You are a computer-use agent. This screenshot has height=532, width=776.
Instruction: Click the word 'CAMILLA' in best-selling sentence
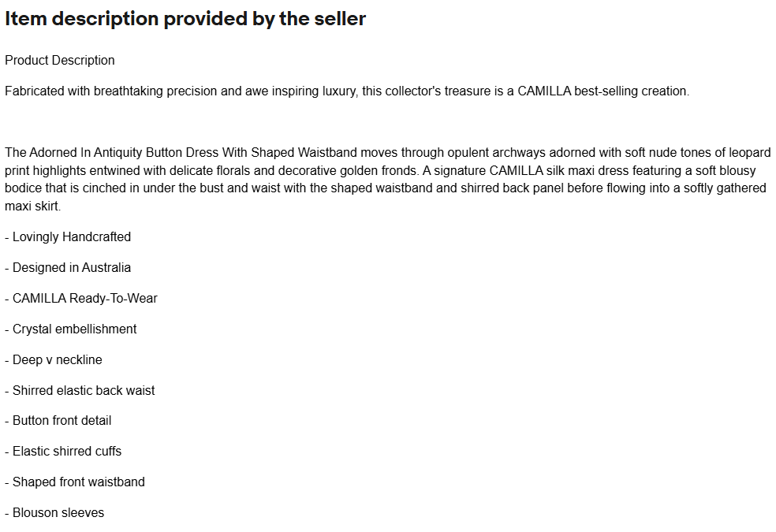pos(544,91)
